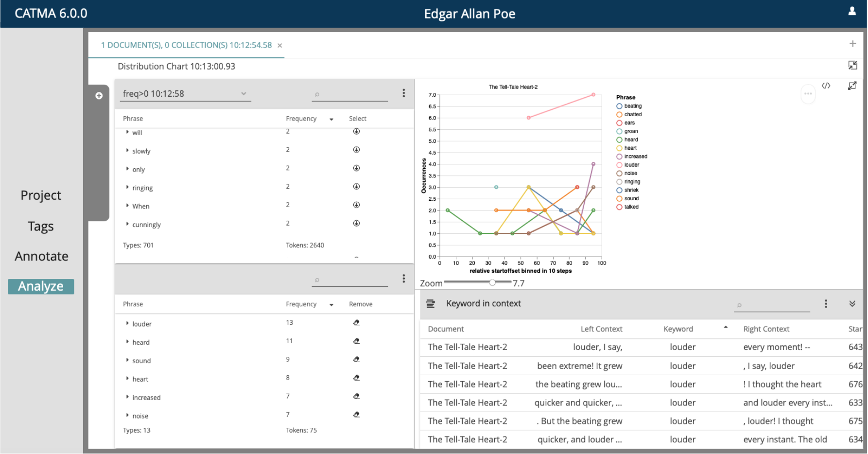Collapse the Keyword in context panel
868x454 pixels.
click(852, 304)
